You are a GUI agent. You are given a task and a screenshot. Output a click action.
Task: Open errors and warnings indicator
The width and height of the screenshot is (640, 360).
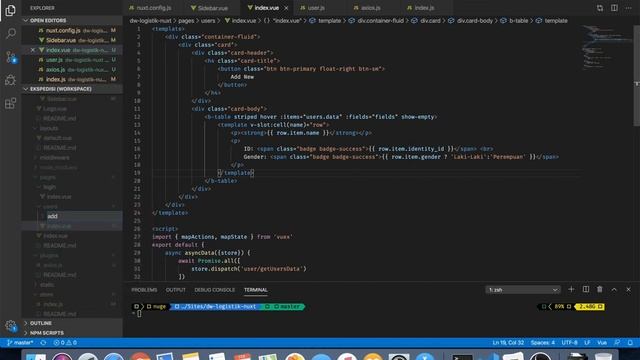(x=65, y=342)
